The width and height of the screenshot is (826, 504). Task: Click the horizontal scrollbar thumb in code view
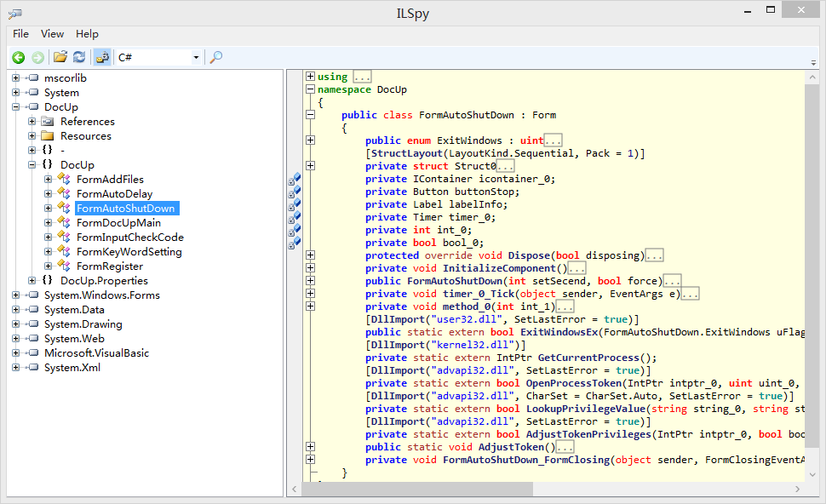tap(417, 490)
